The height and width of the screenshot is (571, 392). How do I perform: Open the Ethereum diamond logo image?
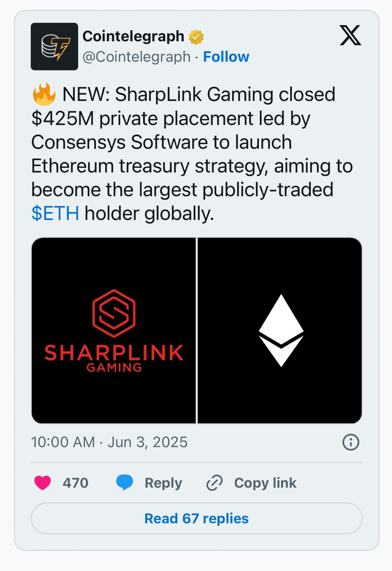coord(280,330)
